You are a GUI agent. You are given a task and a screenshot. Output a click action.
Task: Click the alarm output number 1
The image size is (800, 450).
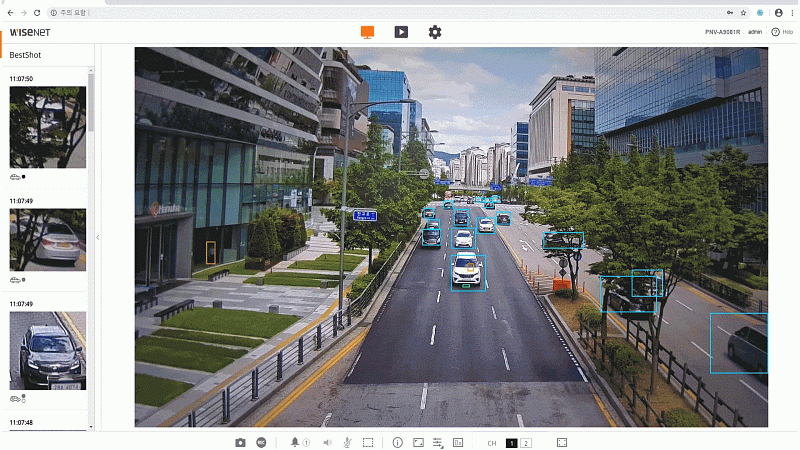coord(306,443)
